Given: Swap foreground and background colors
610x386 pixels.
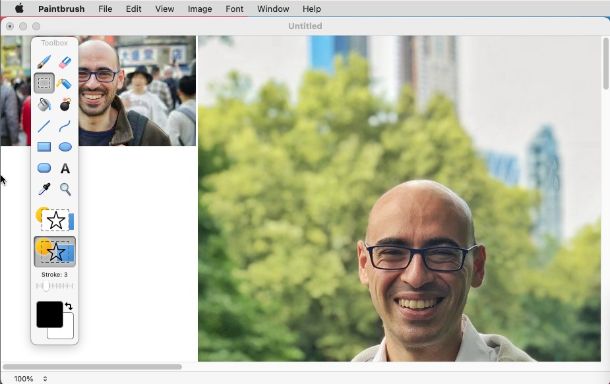Looking at the screenshot, I should [68, 306].
